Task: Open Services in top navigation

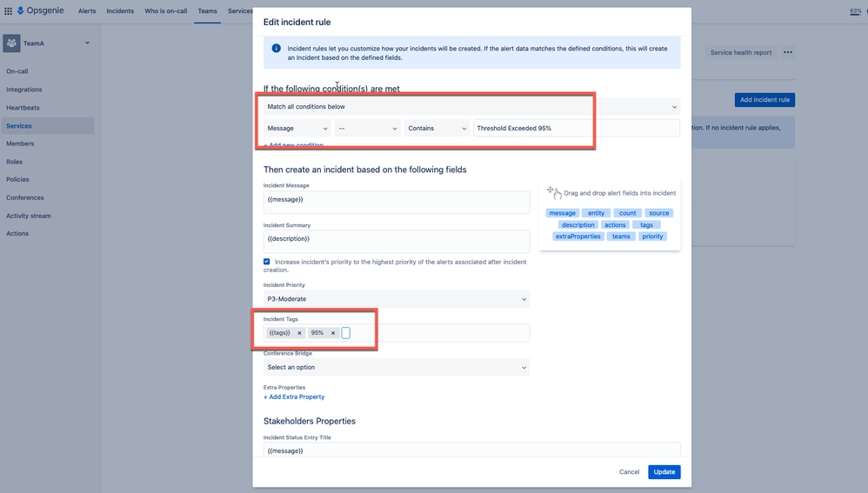Action: 240,11
